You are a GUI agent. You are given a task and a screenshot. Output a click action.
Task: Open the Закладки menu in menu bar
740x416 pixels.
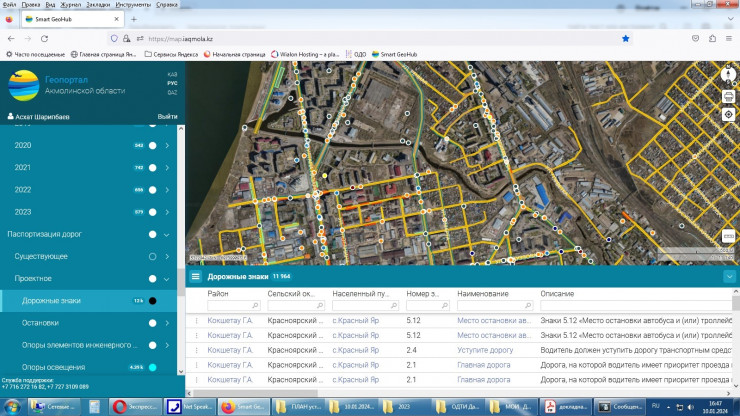tap(98, 4)
